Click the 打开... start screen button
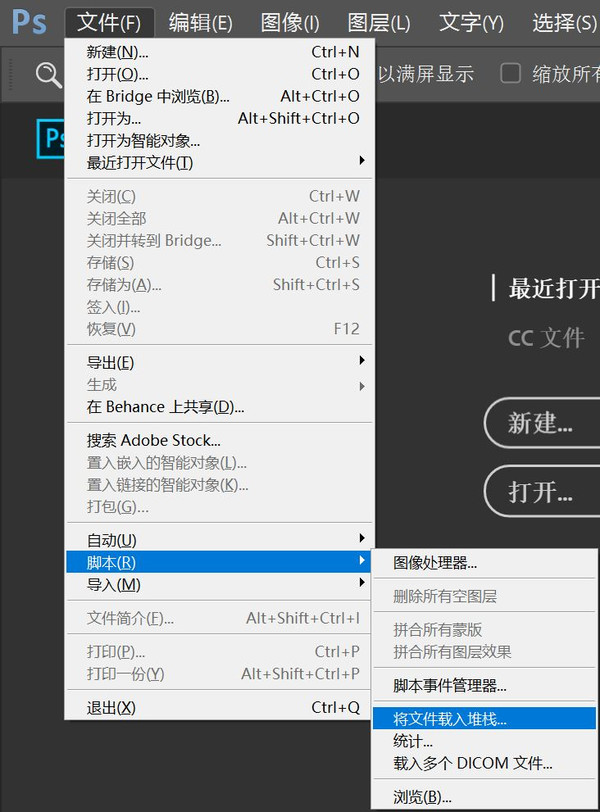Screen dimensions: 600x812 coord(542,491)
